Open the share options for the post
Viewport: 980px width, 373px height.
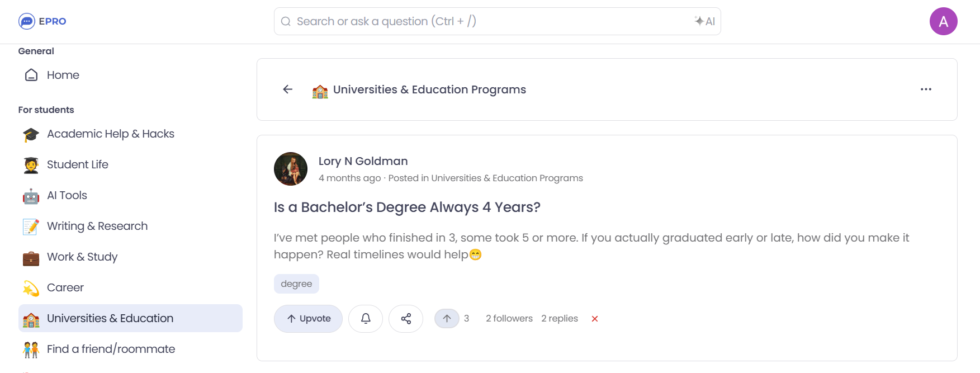pyautogui.click(x=406, y=318)
